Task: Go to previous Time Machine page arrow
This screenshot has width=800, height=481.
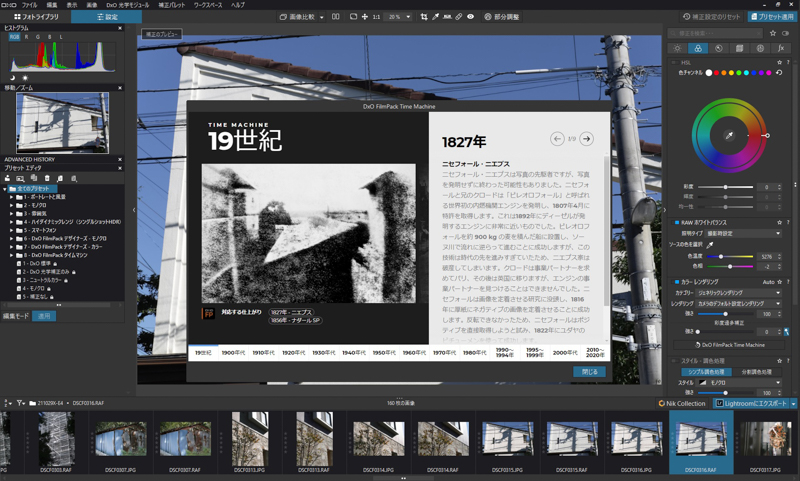Action: pyautogui.click(x=557, y=139)
